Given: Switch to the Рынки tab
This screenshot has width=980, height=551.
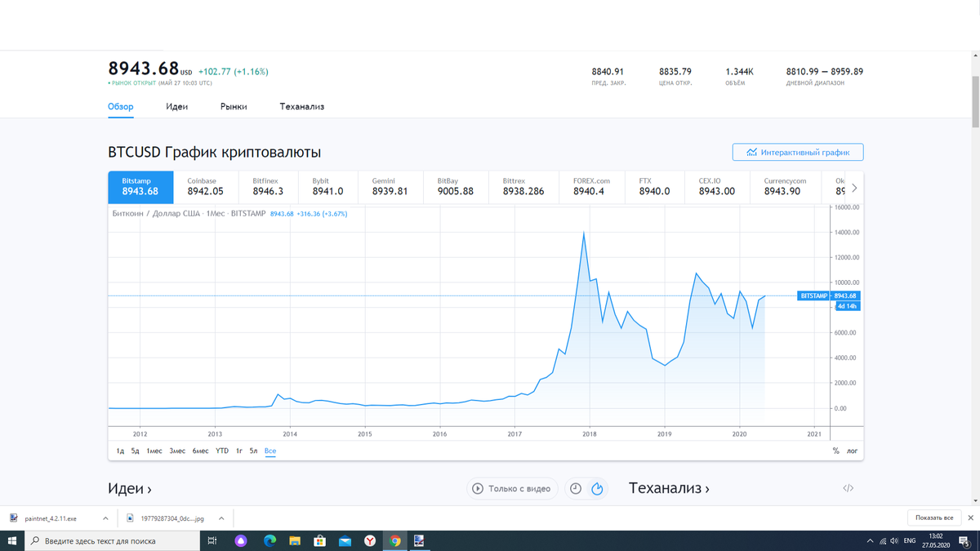Looking at the screenshot, I should (234, 107).
